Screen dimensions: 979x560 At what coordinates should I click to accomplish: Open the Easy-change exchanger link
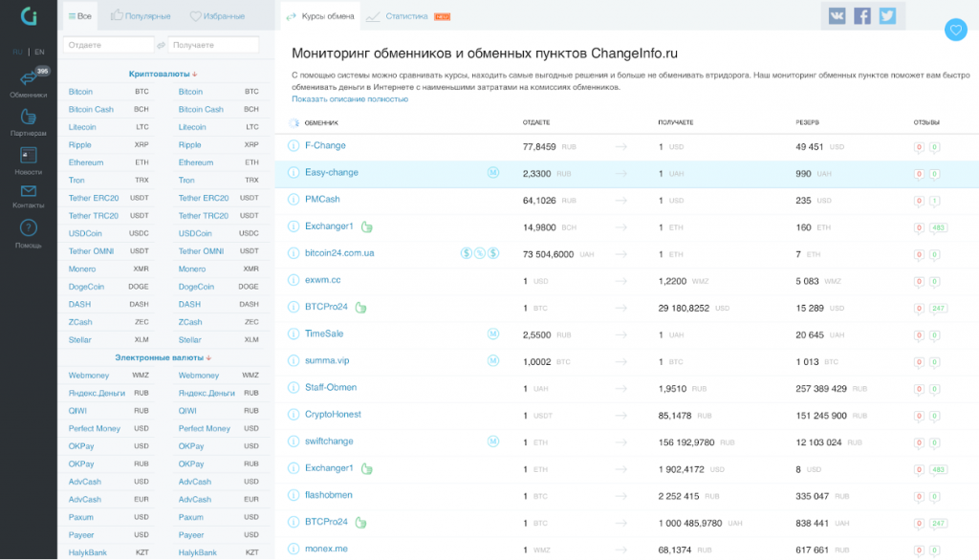332,172
